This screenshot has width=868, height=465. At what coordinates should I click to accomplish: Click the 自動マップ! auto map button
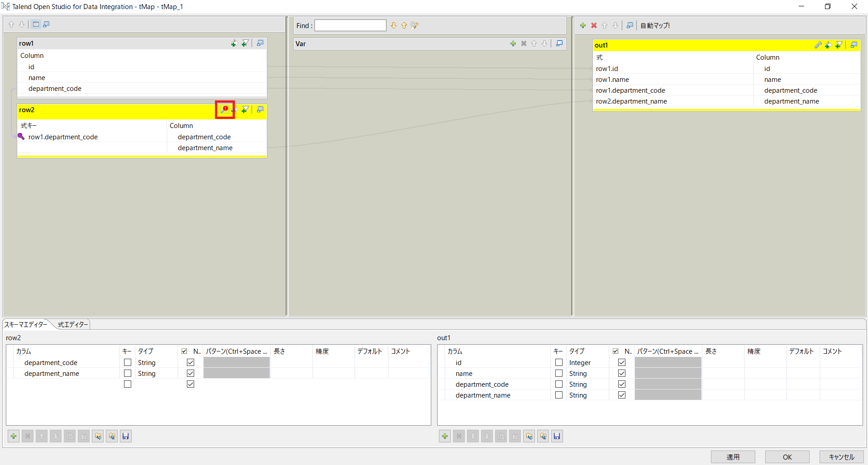pyautogui.click(x=655, y=25)
